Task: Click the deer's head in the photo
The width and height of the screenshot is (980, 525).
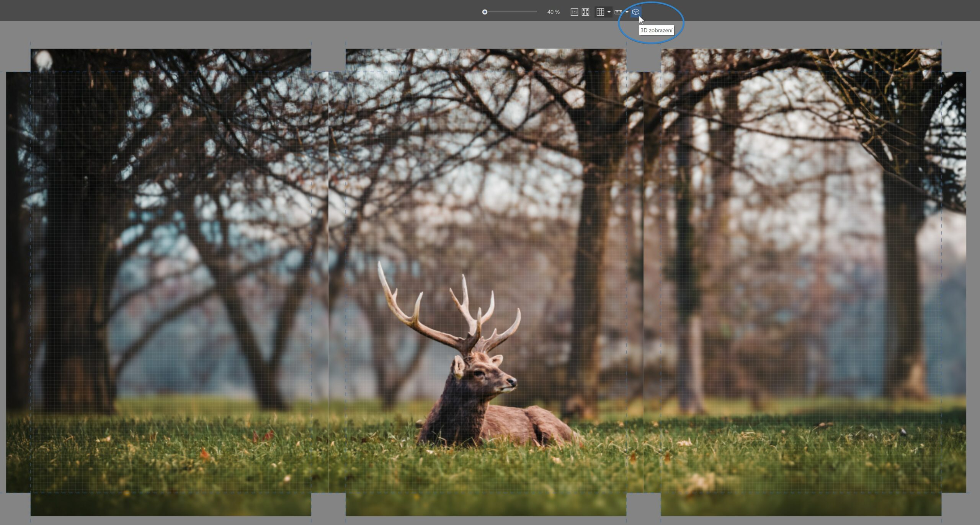Action: coord(488,375)
